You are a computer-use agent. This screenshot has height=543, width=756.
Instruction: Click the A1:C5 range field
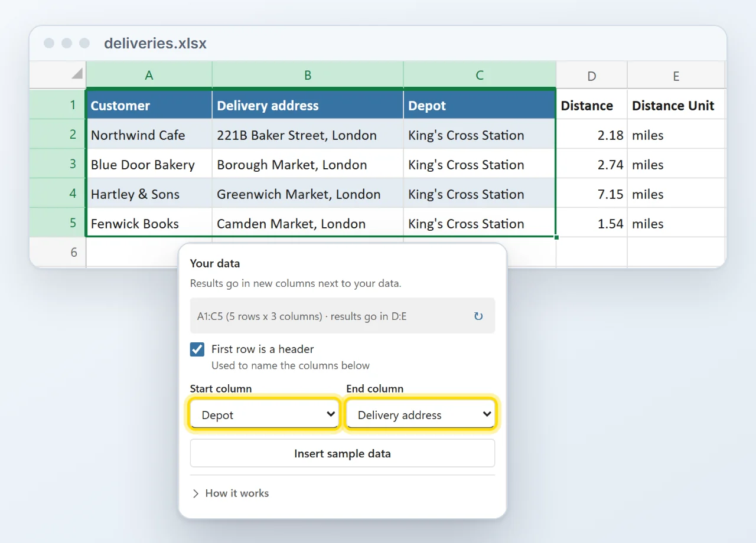pos(343,316)
